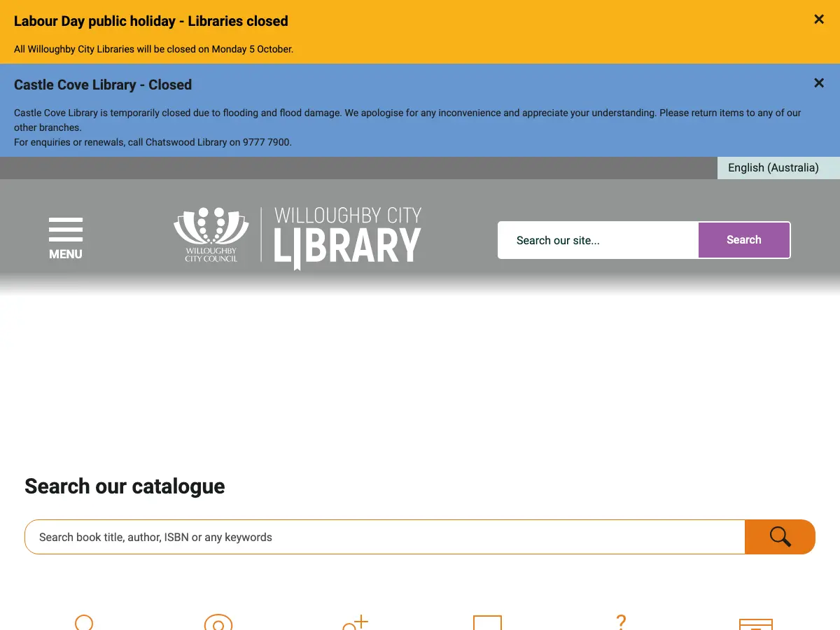Click the orange location pin icon
This screenshot has height=630, width=840.
pyautogui.click(x=218, y=622)
